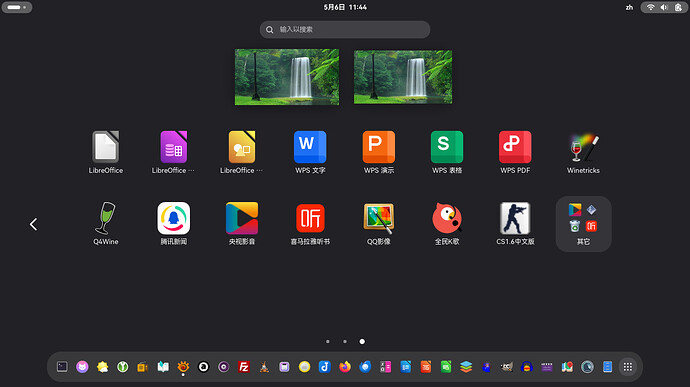690x387 pixels.
Task: Open the blue music note app in dock
Action: tap(325, 366)
